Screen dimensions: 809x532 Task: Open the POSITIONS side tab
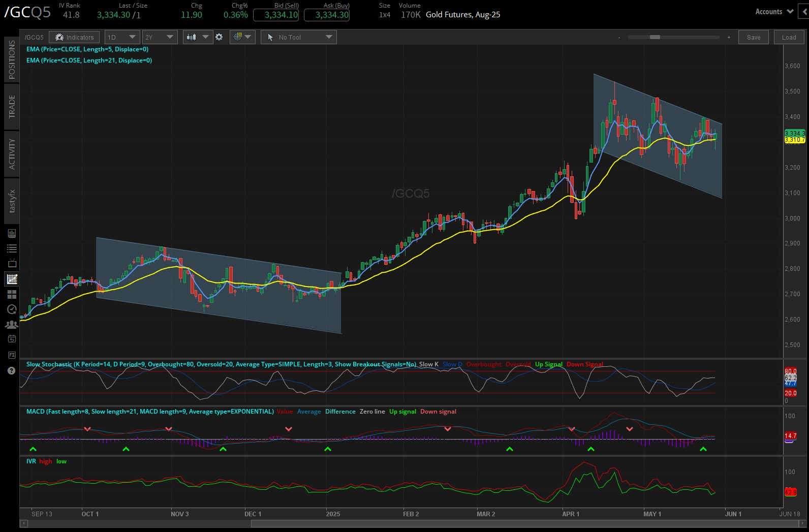click(12, 59)
